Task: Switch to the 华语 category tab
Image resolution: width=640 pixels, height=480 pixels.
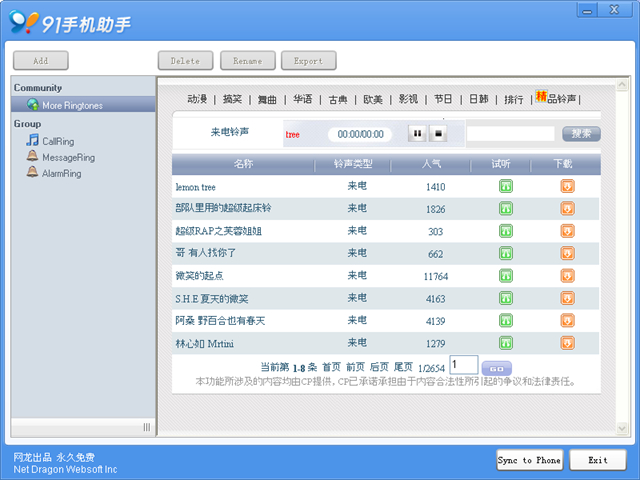Action: (302, 99)
